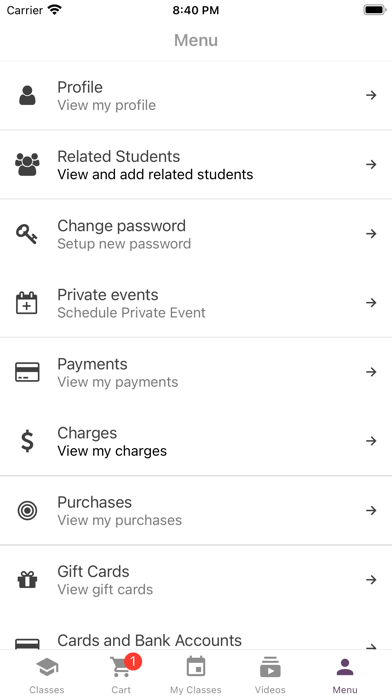Tap the Private events calendar icon

coord(27,303)
